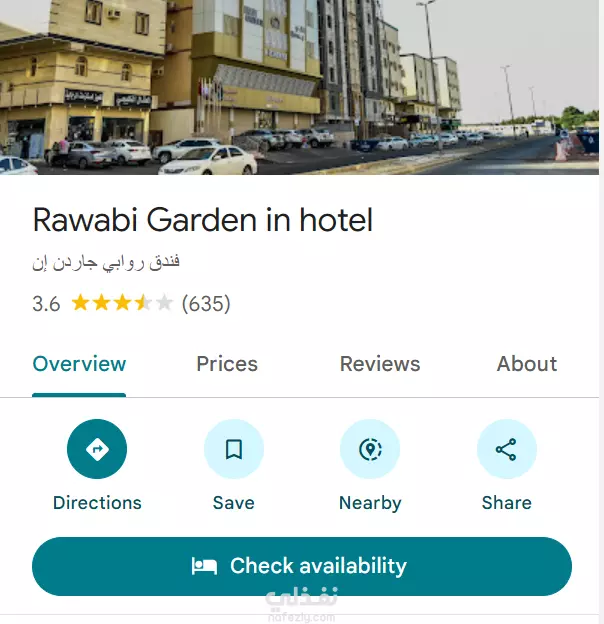The width and height of the screenshot is (604, 624).
Task: Open the Reviews tab
Action: (380, 364)
